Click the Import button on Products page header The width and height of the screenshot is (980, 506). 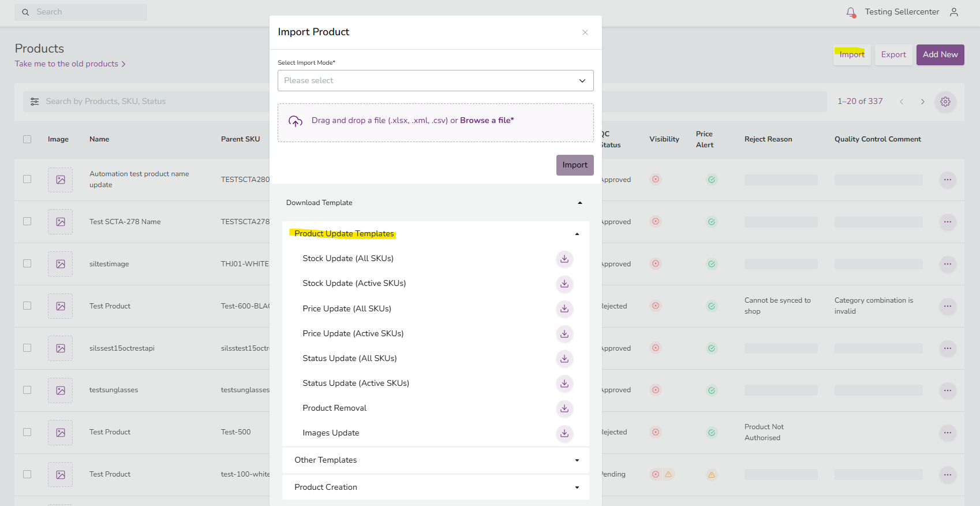click(x=852, y=55)
